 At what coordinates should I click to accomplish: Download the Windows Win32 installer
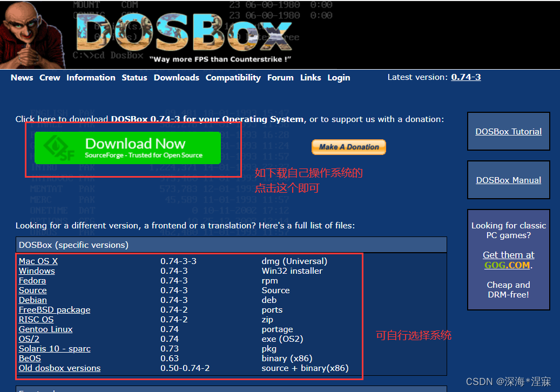[x=37, y=271]
